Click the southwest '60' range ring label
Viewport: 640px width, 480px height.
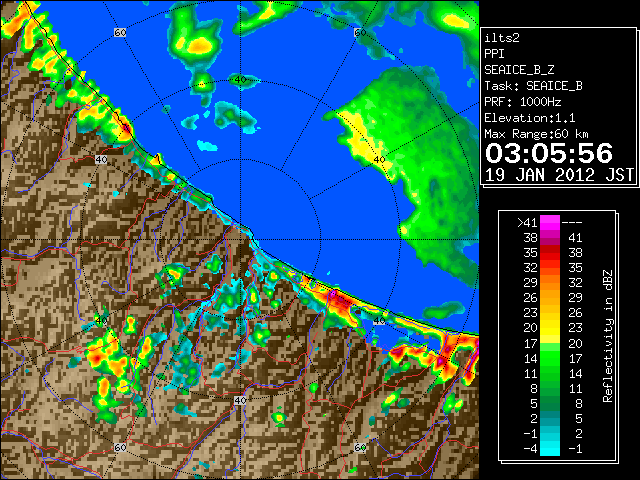120,447
